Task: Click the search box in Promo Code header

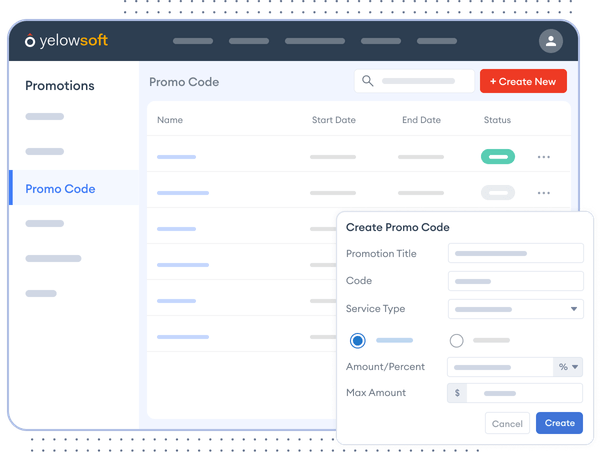Action: (414, 81)
